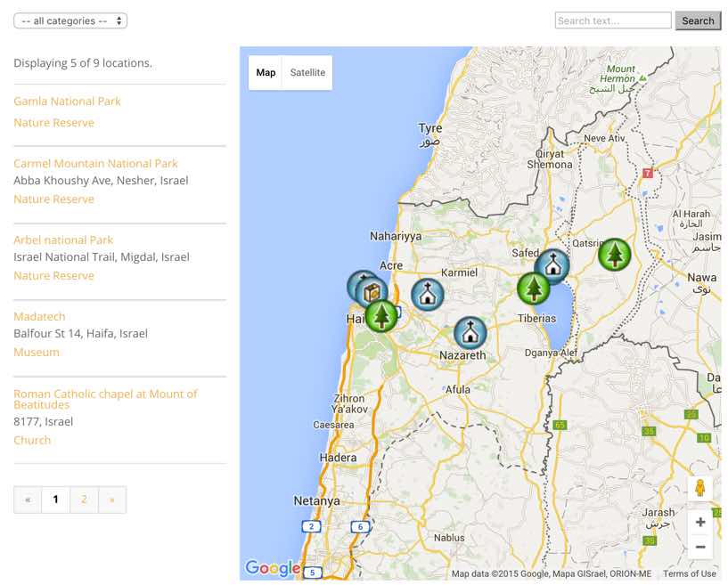728x585 pixels.
Task: Switch to Satellite map view
Action: 307,73
